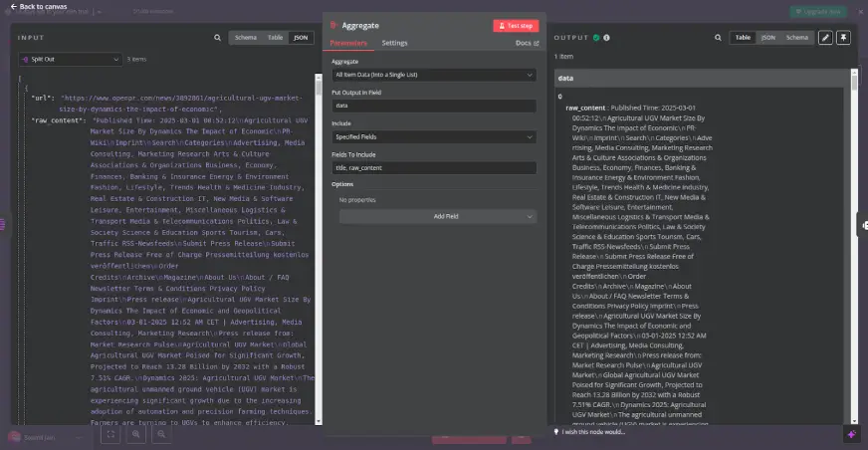The width and height of the screenshot is (868, 450).
Task: Switch the output view to JSON
Action: 768,38
